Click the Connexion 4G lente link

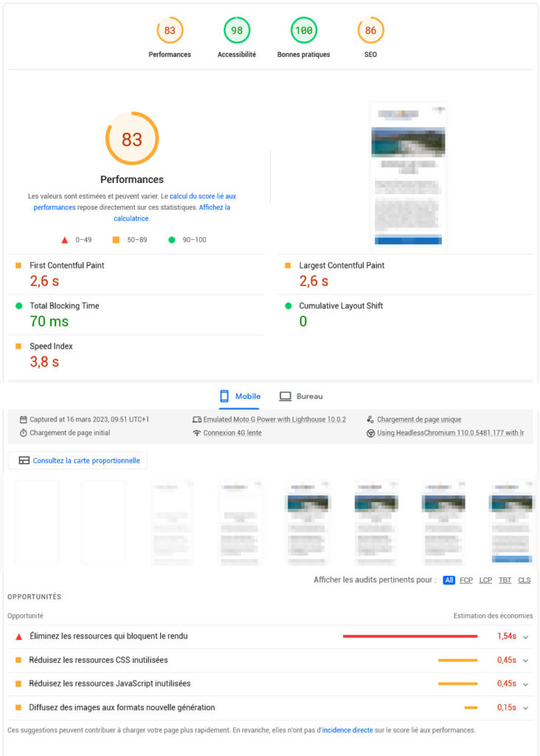pyautogui.click(x=232, y=433)
